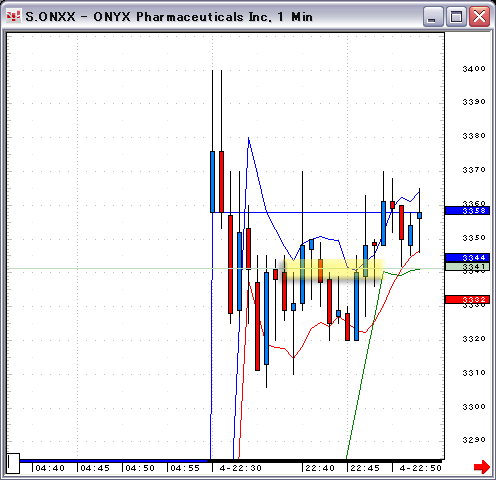The height and width of the screenshot is (480, 496).
Task: Click the 3300 price axis label
Action: (474, 407)
